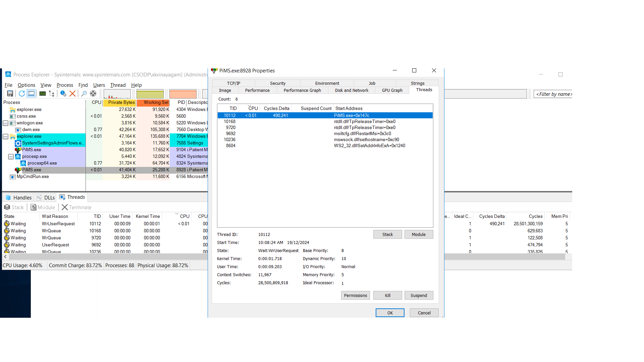The height and width of the screenshot is (362, 644).
Task: Click the Suspend button
Action: click(x=419, y=295)
